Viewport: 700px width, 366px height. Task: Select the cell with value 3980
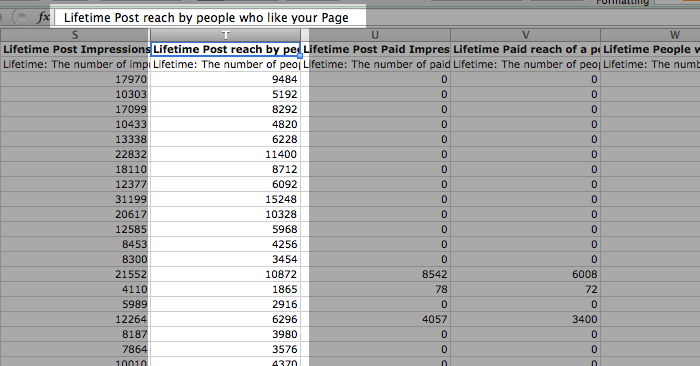[x=225, y=334]
